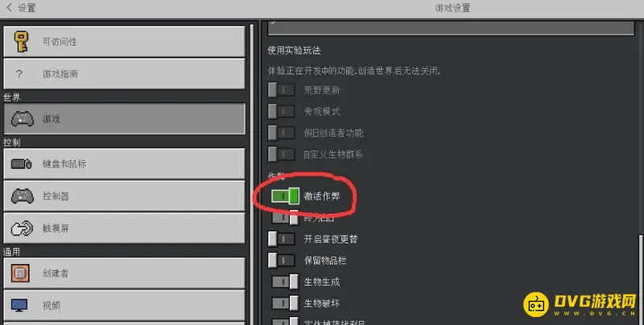Turn on the 保留物品栏 toggle
Screen dimensions: 644x325
[x=281, y=261]
